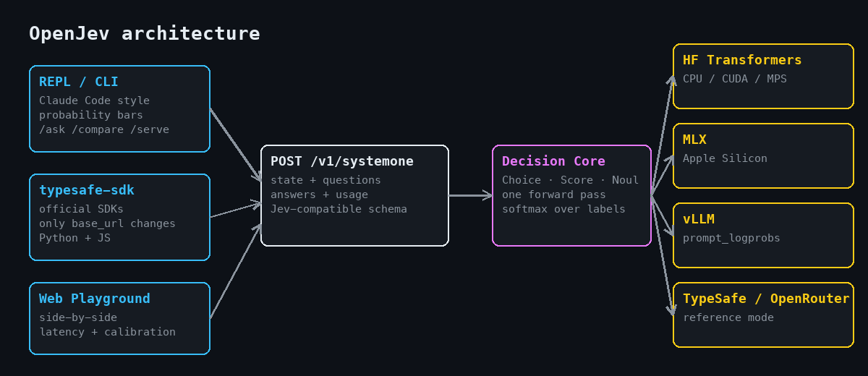Click the OpenJev architecture title
The height and width of the screenshot is (376, 868).
(x=144, y=33)
